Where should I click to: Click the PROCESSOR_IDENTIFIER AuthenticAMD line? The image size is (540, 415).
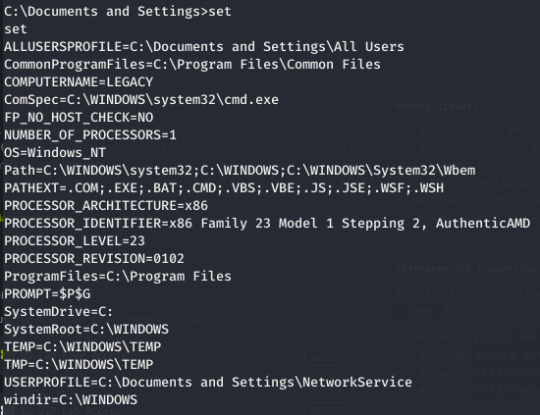[267, 224]
